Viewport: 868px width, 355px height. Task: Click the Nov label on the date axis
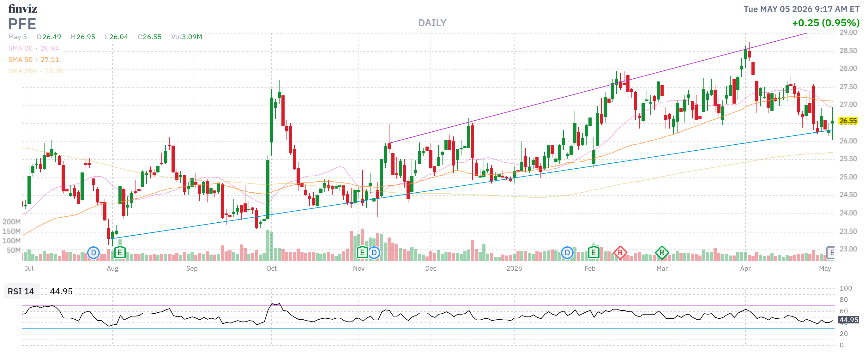coord(359,268)
